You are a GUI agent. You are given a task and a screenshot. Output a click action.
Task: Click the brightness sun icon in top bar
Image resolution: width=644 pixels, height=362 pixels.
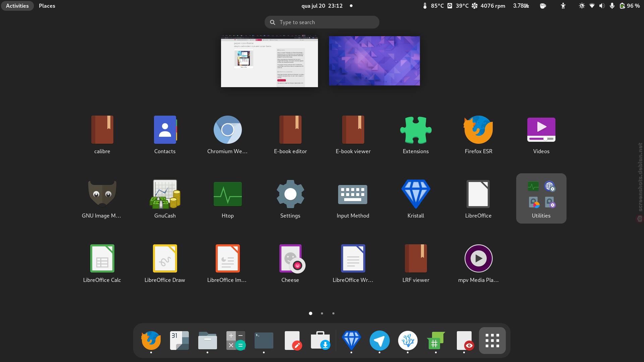pos(582,6)
